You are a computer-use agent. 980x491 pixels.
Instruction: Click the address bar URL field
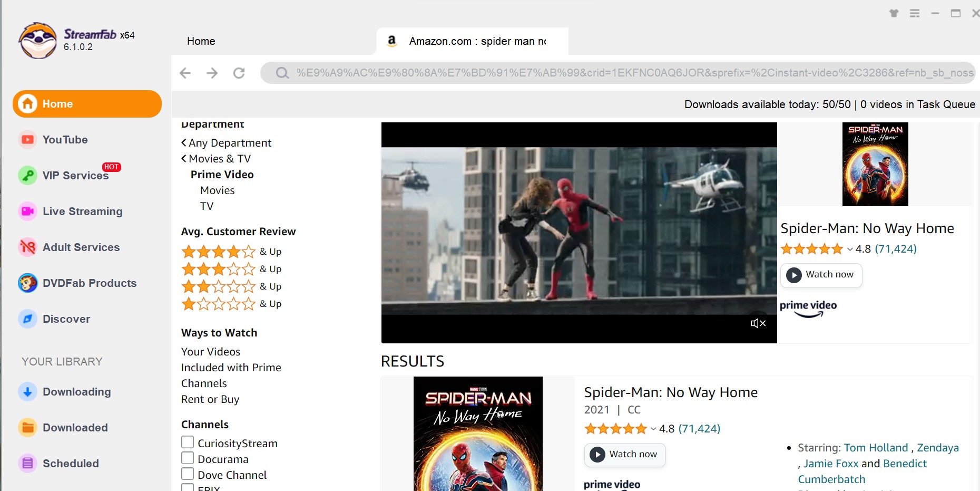tap(618, 73)
